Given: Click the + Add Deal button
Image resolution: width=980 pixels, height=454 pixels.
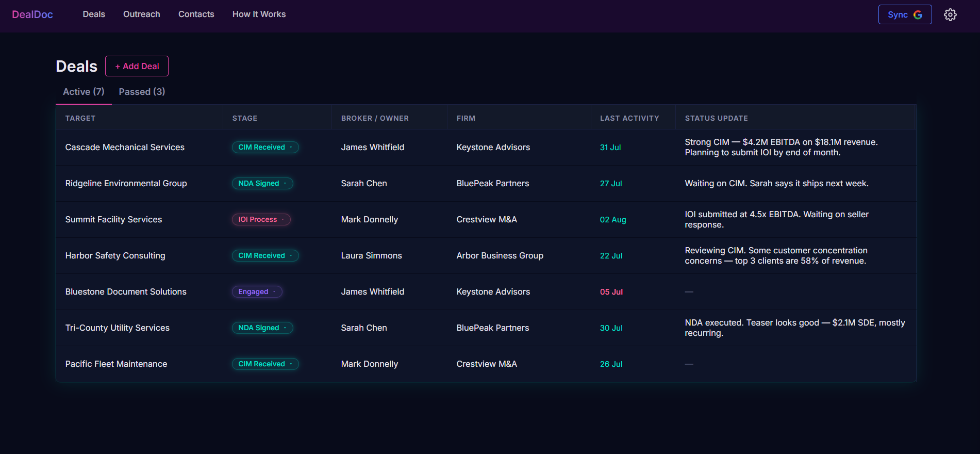Looking at the screenshot, I should tap(137, 66).
